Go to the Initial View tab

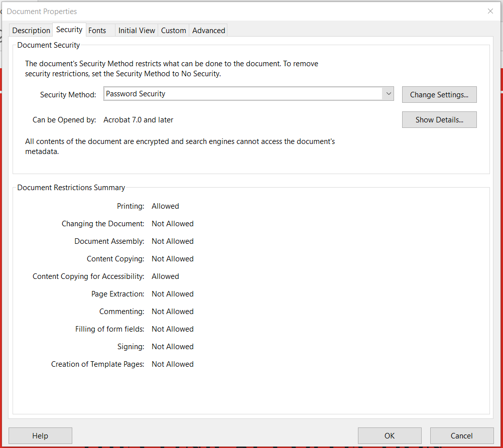[137, 31]
